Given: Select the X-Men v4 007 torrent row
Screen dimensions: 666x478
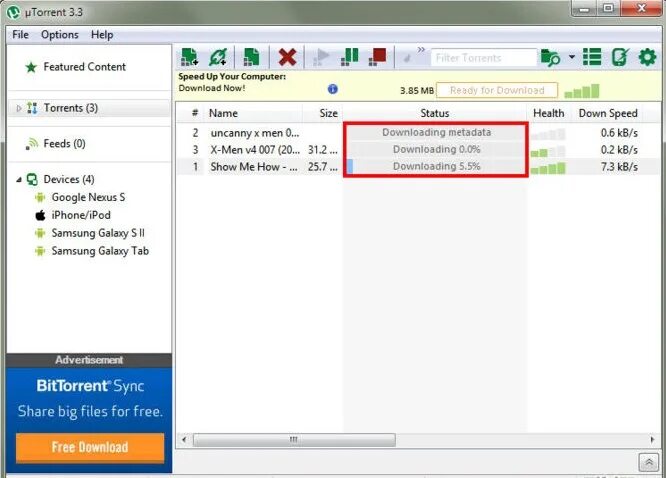Looking at the screenshot, I should pyautogui.click(x=418, y=150).
